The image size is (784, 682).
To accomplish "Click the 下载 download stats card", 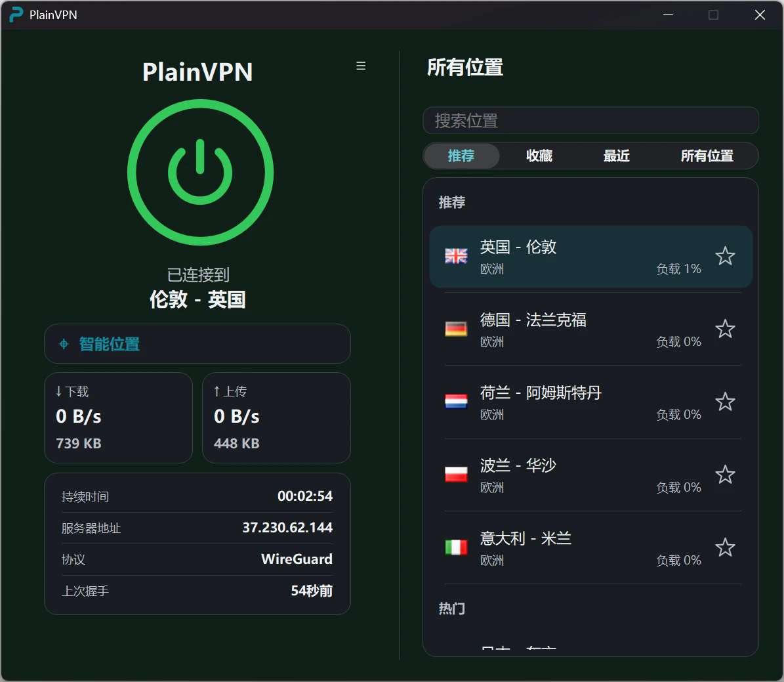I will click(119, 418).
